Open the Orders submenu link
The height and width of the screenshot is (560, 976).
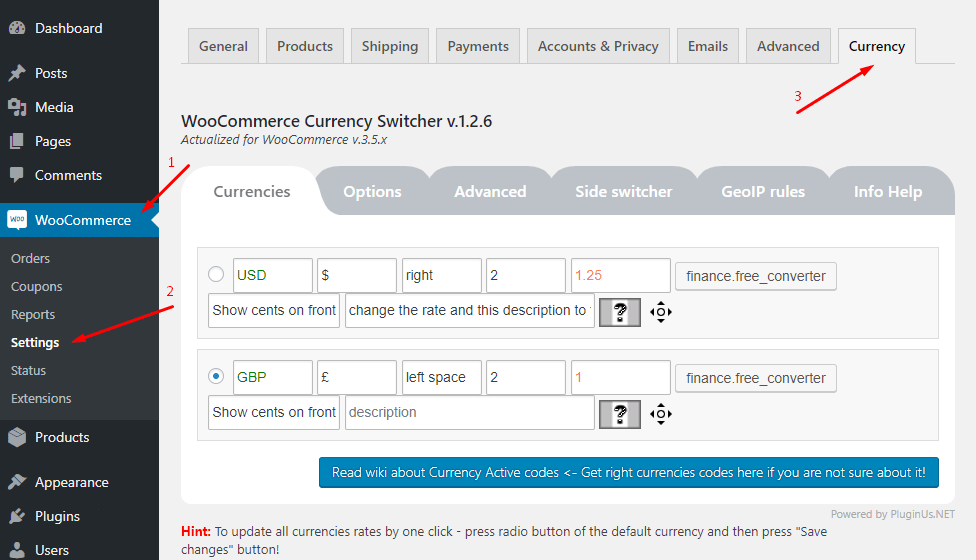click(30, 258)
